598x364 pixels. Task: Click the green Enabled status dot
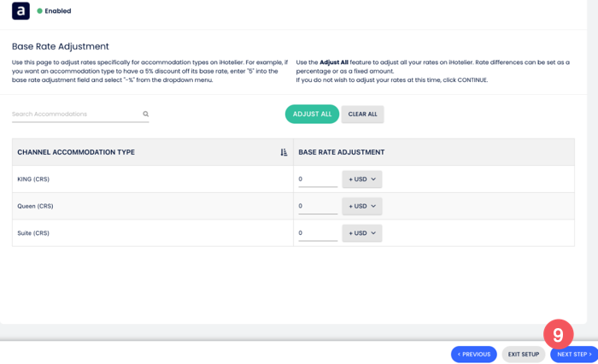tap(39, 11)
